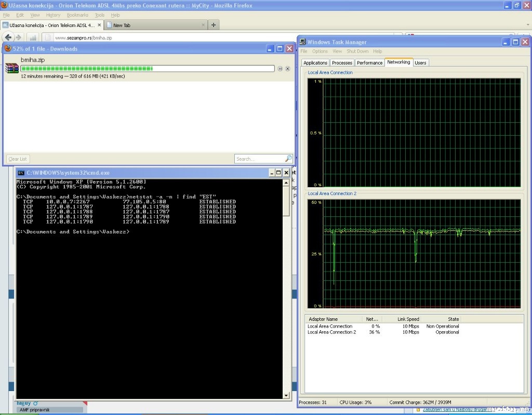Image resolution: width=532 pixels, height=415 pixels.
Task: Click the download progress bar
Action: [148, 69]
